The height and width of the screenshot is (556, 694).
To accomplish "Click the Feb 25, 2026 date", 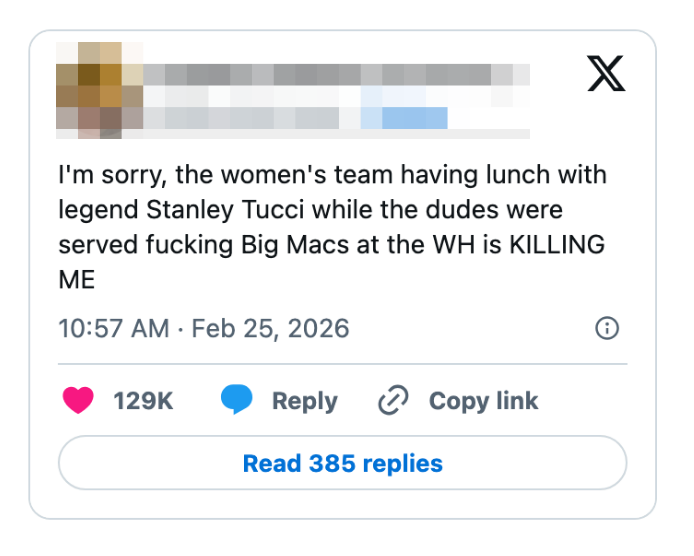I will (270, 328).
